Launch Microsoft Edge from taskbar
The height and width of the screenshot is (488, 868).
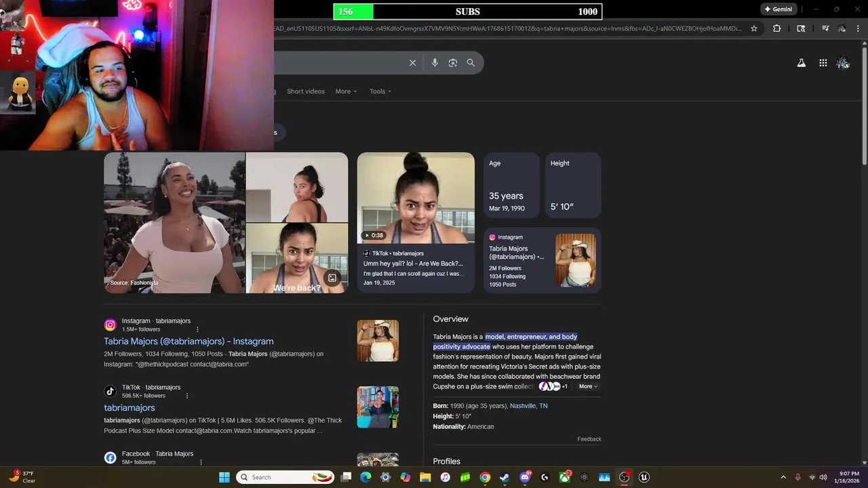pyautogui.click(x=366, y=477)
